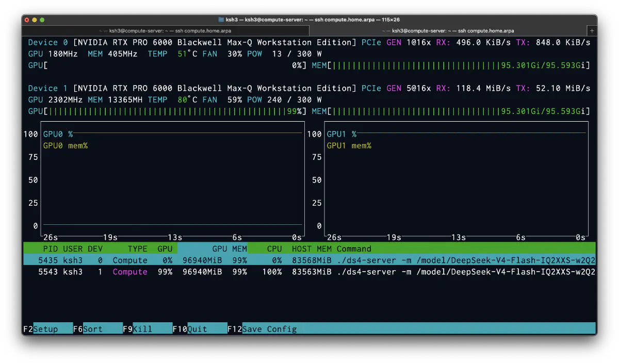Click Device 0 power reading 13 / 300 W

(x=297, y=54)
